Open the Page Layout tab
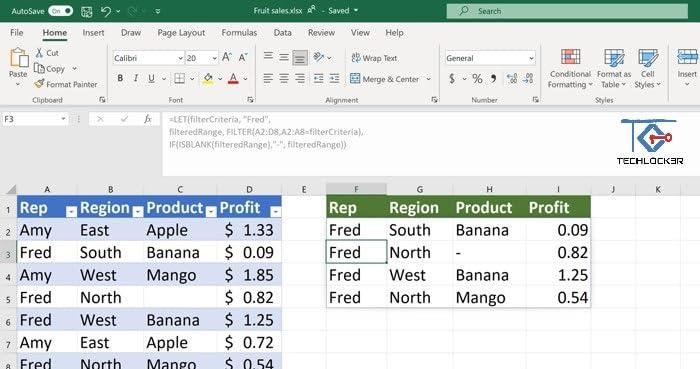Screen dimensions: 700x369 (x=181, y=33)
